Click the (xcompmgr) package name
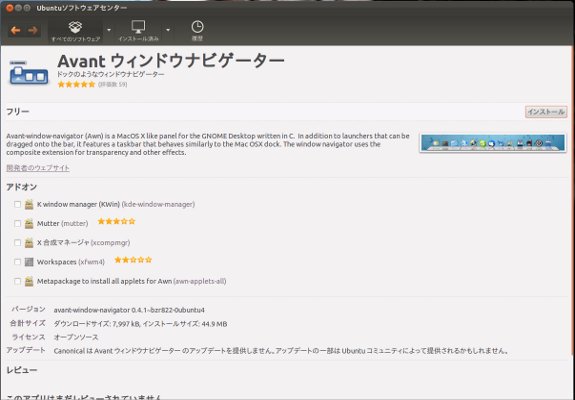Screen dimensions: 575x400 pos(110,243)
